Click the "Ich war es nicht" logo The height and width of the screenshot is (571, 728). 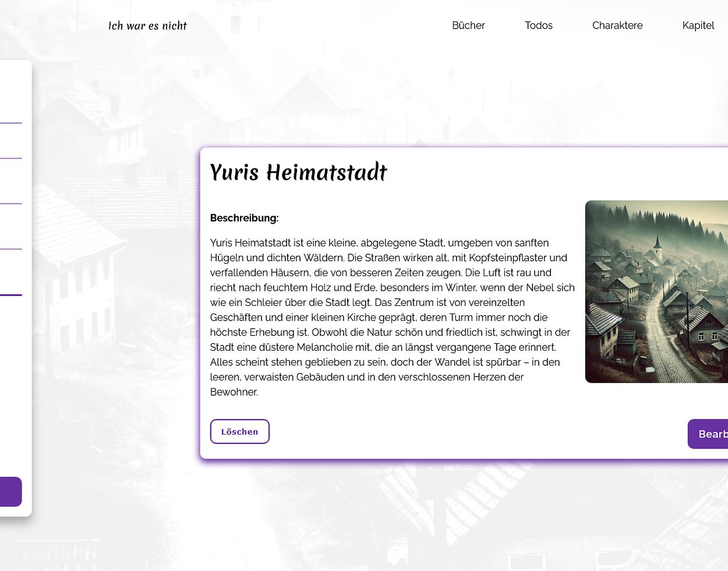tap(147, 26)
